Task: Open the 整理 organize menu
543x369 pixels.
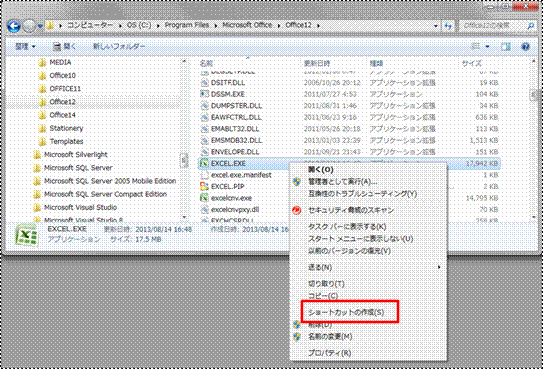Action: [x=25, y=46]
